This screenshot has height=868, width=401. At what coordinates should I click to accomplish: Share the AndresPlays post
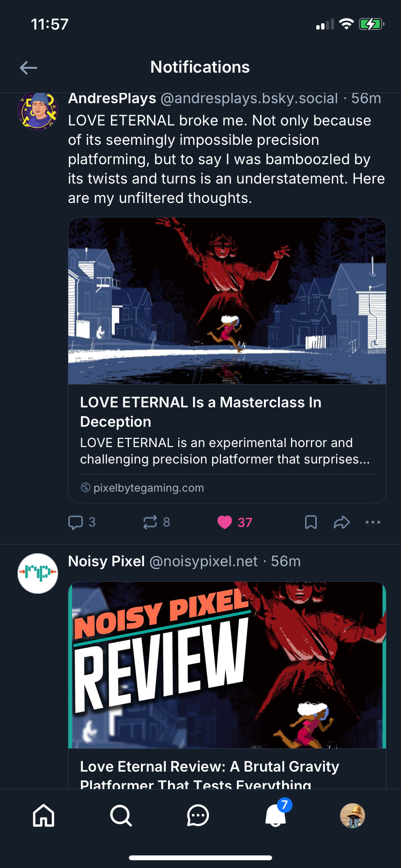342,522
